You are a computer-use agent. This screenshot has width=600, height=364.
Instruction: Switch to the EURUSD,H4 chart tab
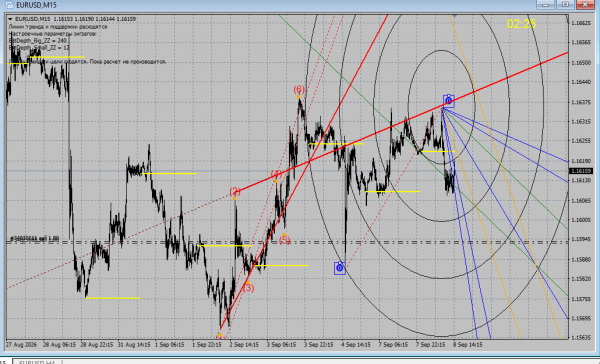click(37, 362)
